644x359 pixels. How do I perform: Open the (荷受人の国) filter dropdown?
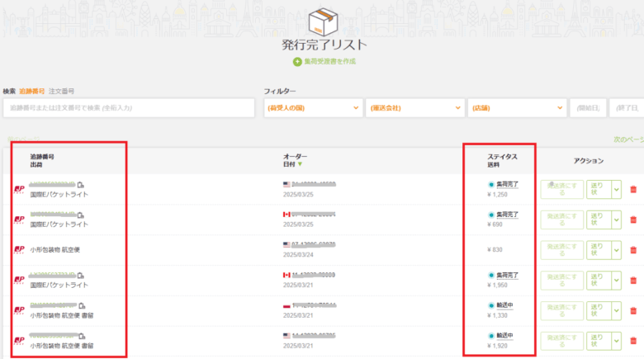(x=313, y=108)
